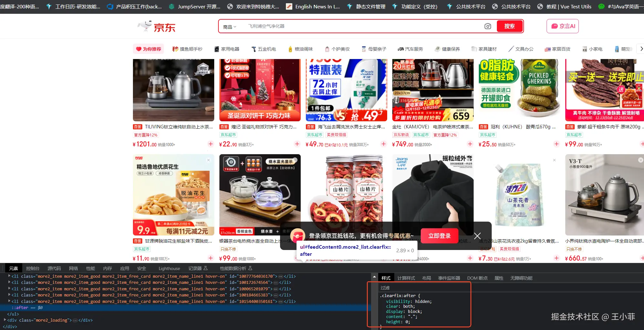Open camera image search in search bar
Screen dimensions: 644x330
[x=488, y=26]
